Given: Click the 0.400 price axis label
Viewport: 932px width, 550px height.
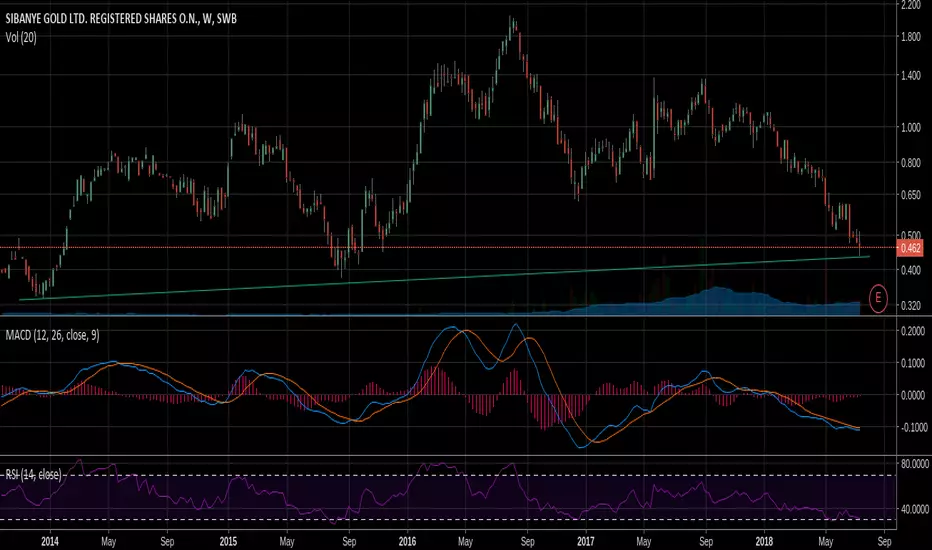Looking at the screenshot, I should click(911, 270).
